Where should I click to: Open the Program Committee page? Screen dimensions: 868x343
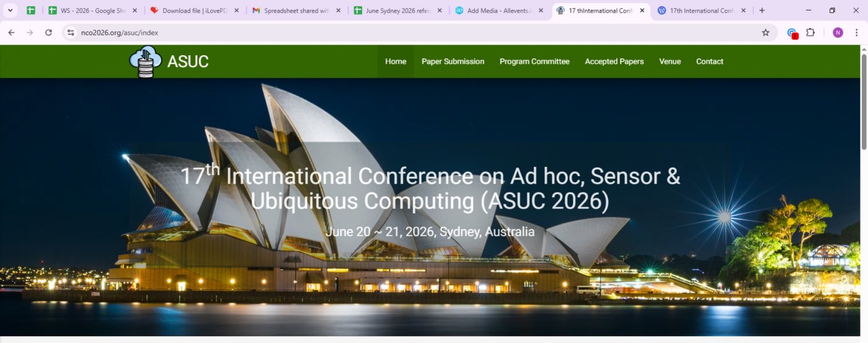(x=534, y=61)
